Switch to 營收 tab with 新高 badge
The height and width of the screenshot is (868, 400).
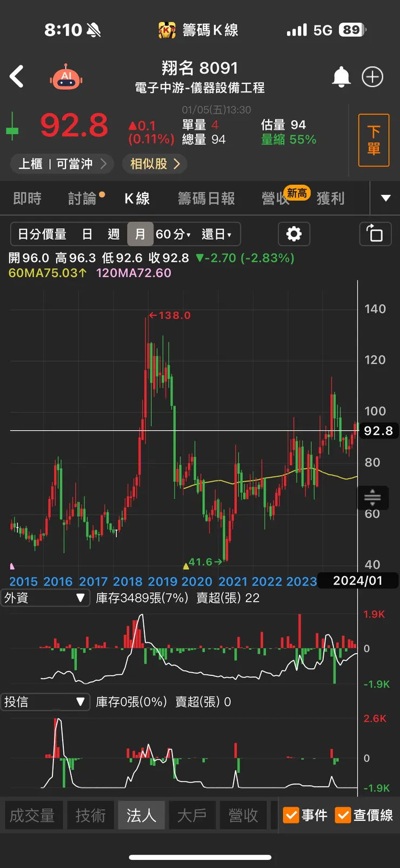coord(277,199)
